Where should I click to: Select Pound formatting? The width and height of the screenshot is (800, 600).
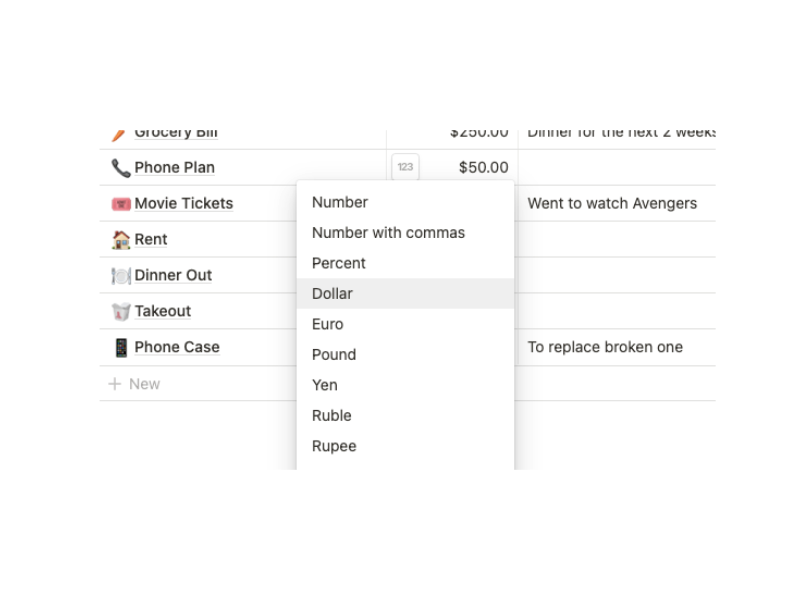tap(333, 354)
